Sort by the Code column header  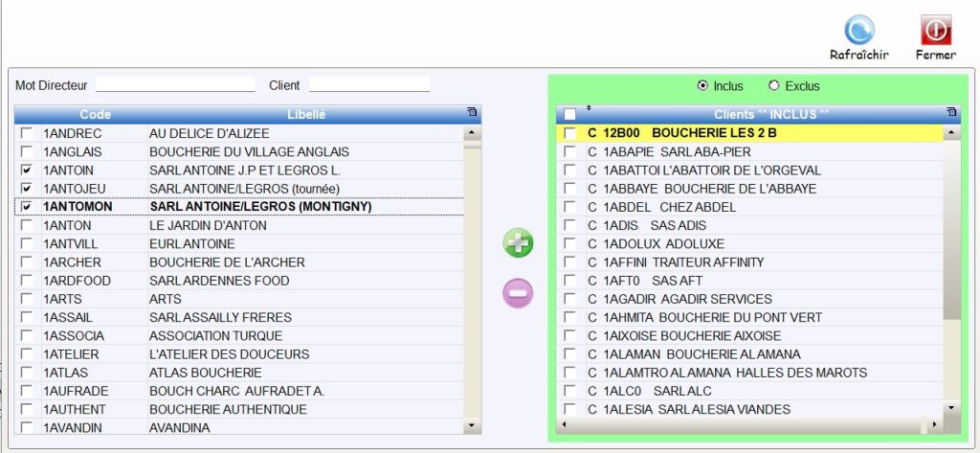pos(96,115)
